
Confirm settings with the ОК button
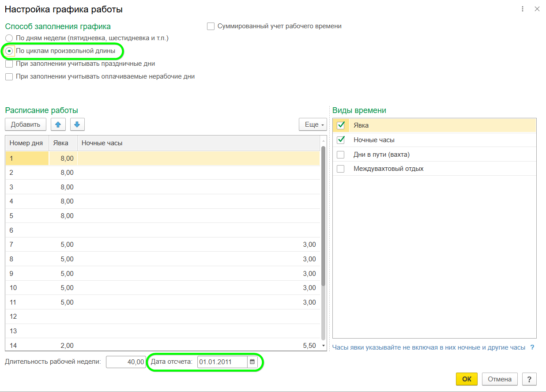(x=467, y=379)
